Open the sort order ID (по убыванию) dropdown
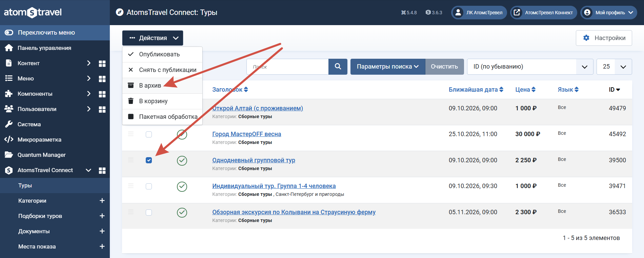 coord(530,67)
